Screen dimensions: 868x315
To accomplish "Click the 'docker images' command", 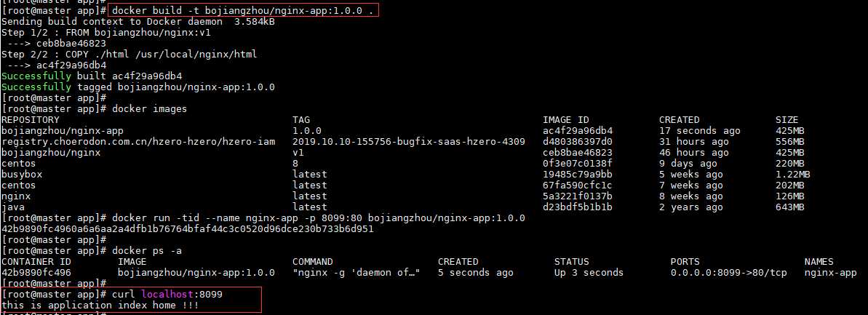I will click(149, 109).
